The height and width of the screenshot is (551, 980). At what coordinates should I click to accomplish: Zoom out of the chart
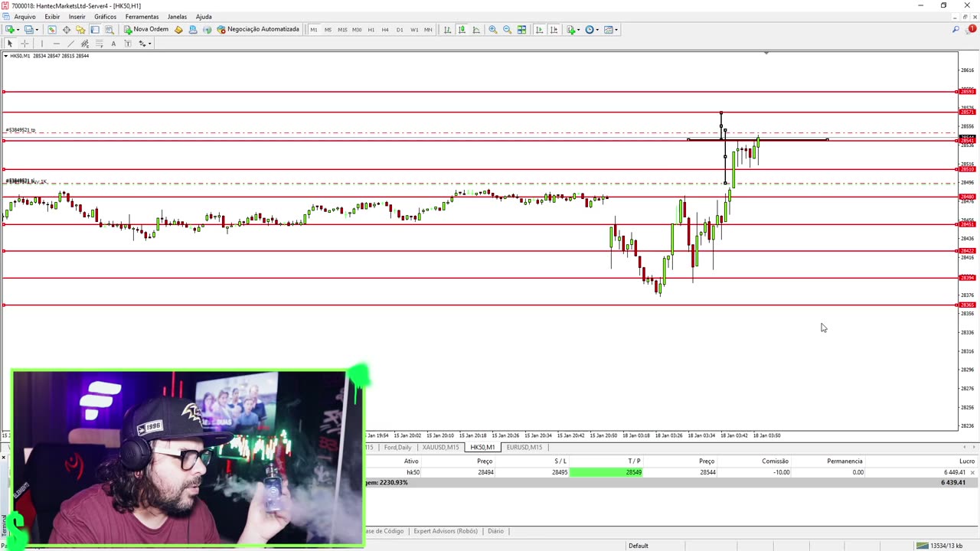(x=508, y=30)
